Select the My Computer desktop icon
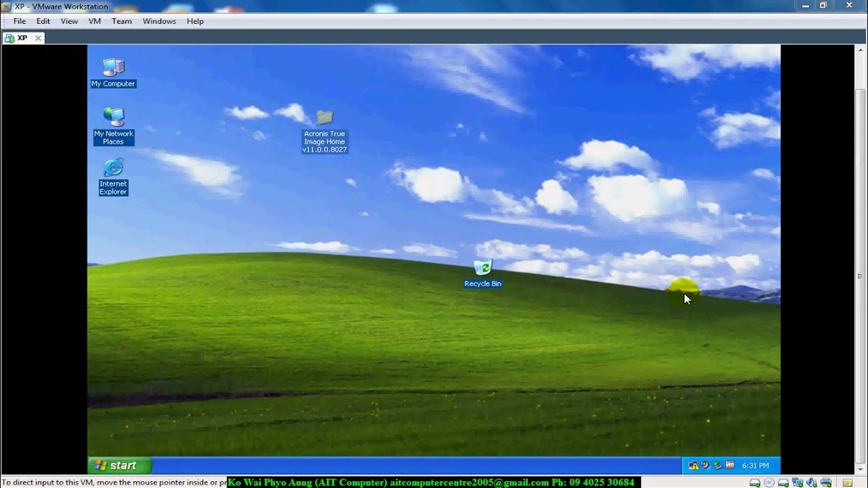Viewport: 868px width, 488px height. coord(113,73)
